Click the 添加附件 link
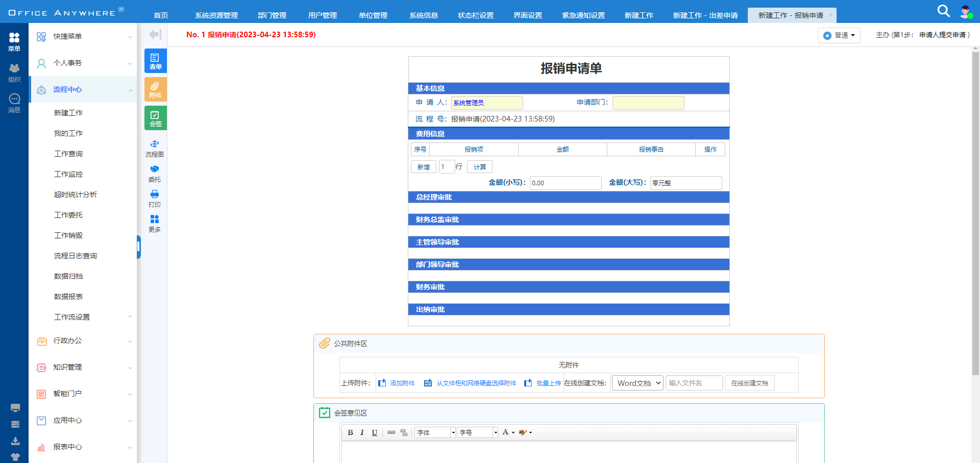980x463 pixels. (x=397, y=383)
